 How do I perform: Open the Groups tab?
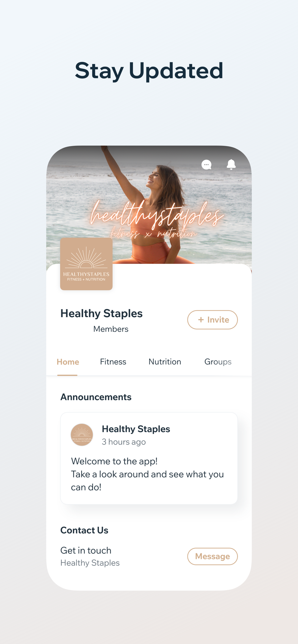point(218,362)
